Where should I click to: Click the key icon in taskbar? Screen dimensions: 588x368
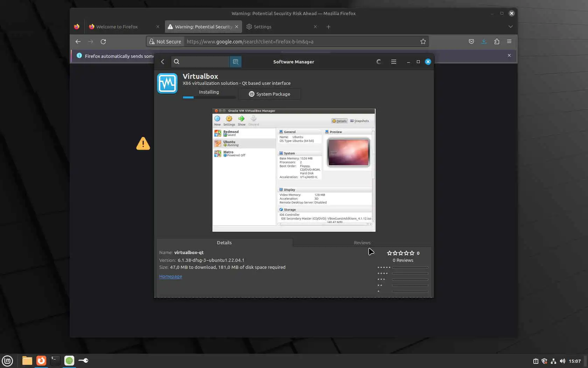[83, 361]
